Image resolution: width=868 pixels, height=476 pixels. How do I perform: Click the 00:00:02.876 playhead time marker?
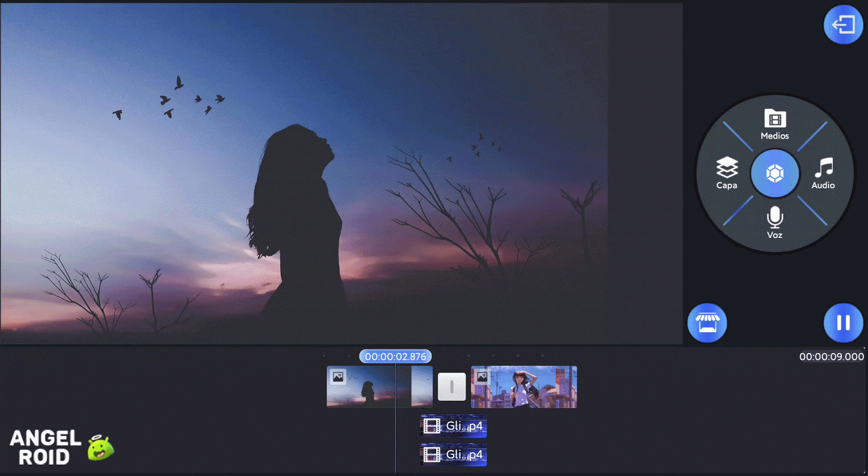[x=395, y=356]
